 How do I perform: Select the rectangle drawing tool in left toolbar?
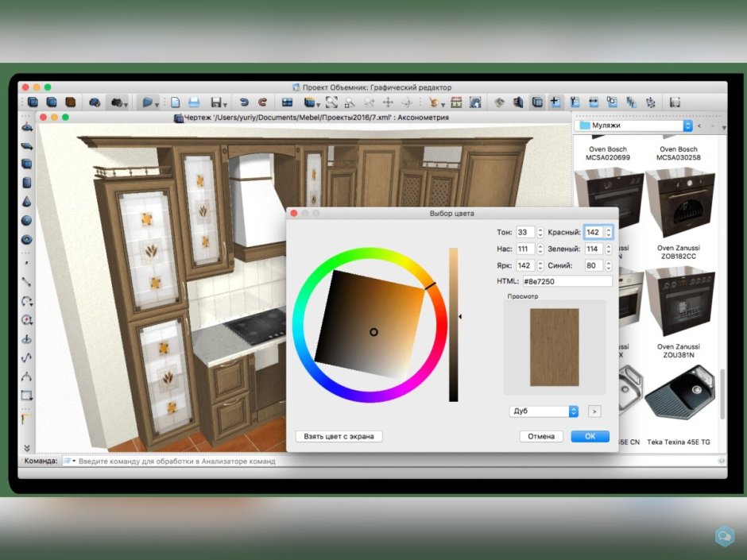[27, 396]
